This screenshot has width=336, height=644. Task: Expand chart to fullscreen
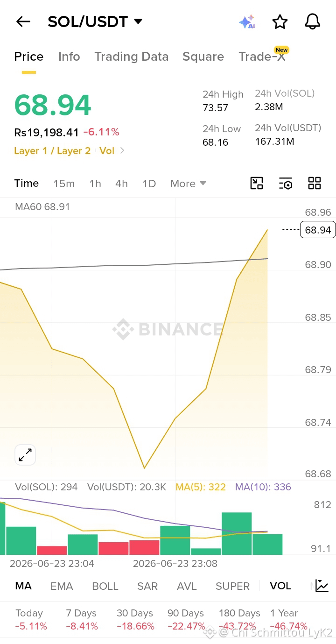pyautogui.click(x=25, y=454)
